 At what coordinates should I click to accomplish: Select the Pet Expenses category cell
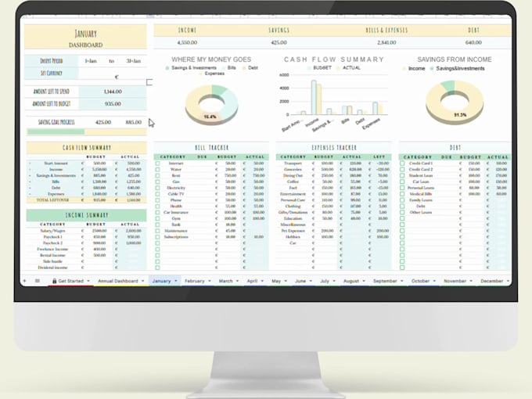click(x=293, y=231)
